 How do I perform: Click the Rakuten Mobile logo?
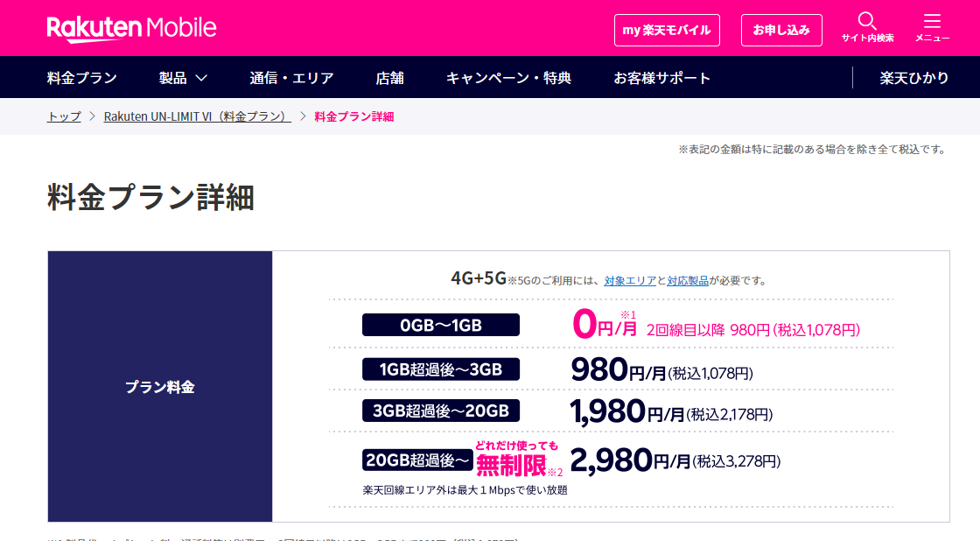[x=131, y=29]
